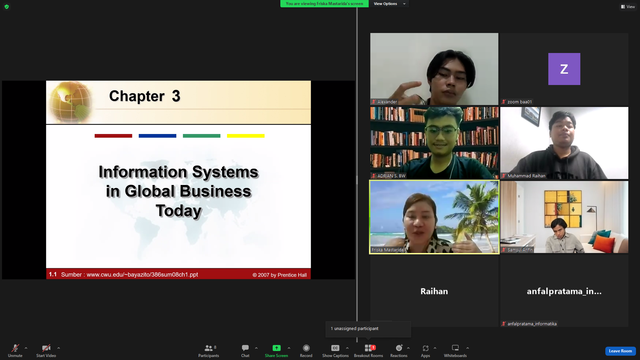This screenshot has width=640, height=360.
Task: Click the slide number '1.1' in footer
Action: click(53, 274)
